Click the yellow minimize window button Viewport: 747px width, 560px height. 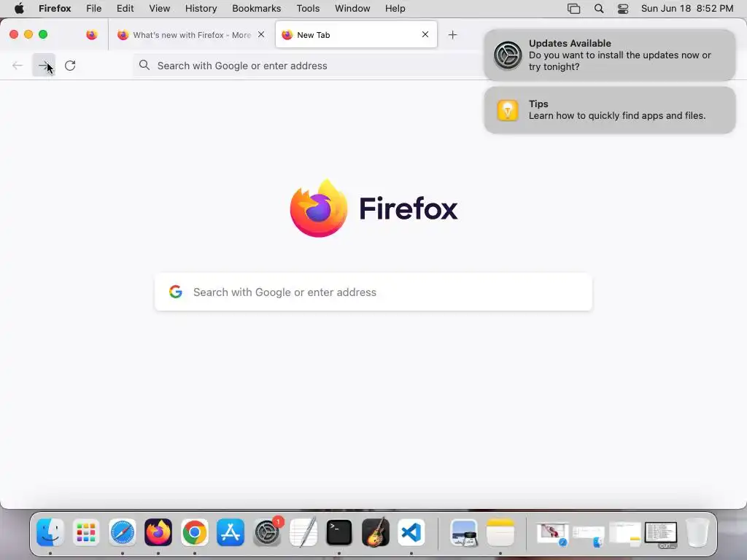pos(28,34)
